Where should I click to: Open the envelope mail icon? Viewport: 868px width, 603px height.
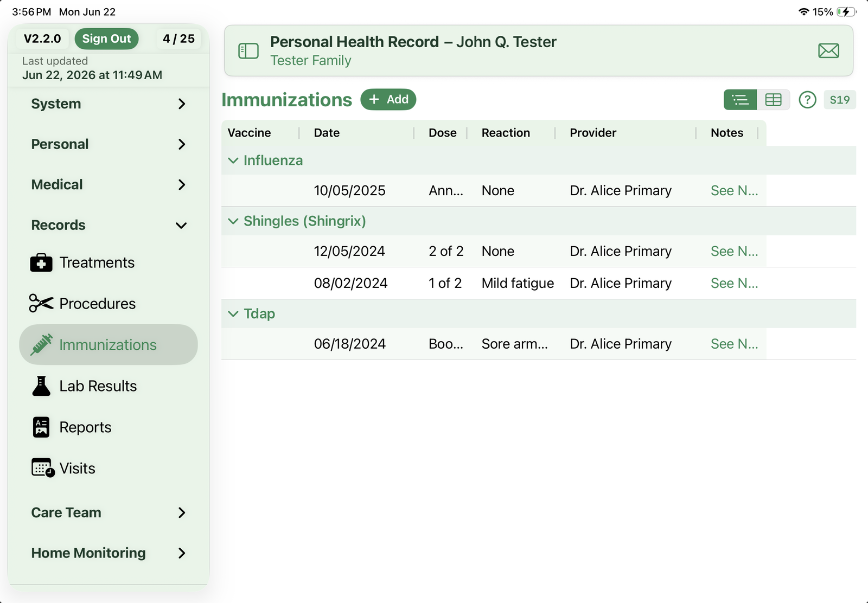tap(828, 51)
